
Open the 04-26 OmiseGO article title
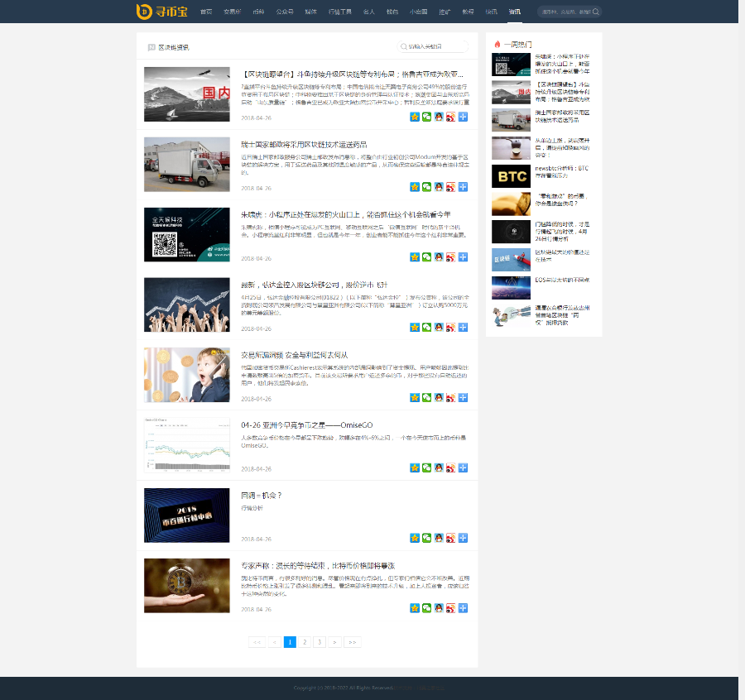(307, 425)
